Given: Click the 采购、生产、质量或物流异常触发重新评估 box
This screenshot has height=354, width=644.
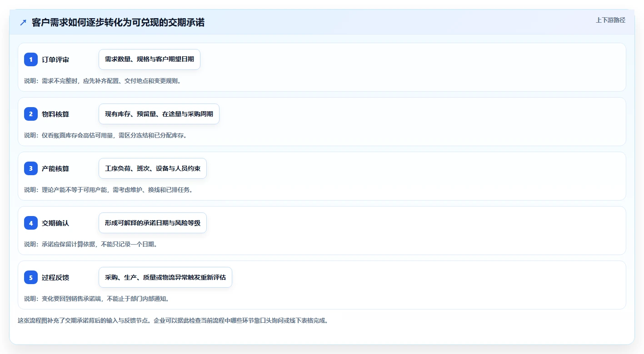Looking at the screenshot, I should 165,277.
